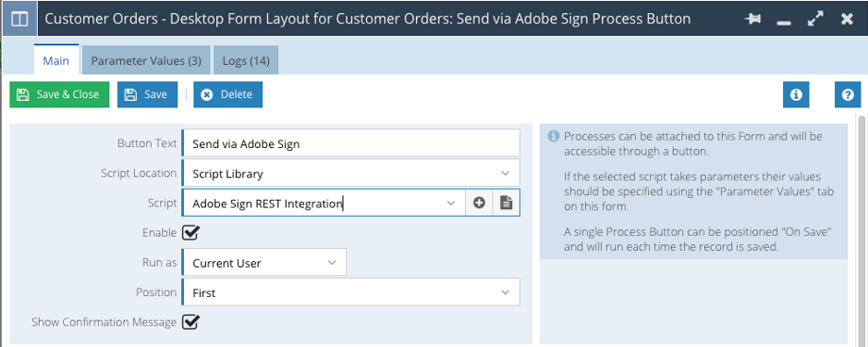This screenshot has height=347, width=868.
Task: Click the blue info icon button
Action: (x=796, y=94)
